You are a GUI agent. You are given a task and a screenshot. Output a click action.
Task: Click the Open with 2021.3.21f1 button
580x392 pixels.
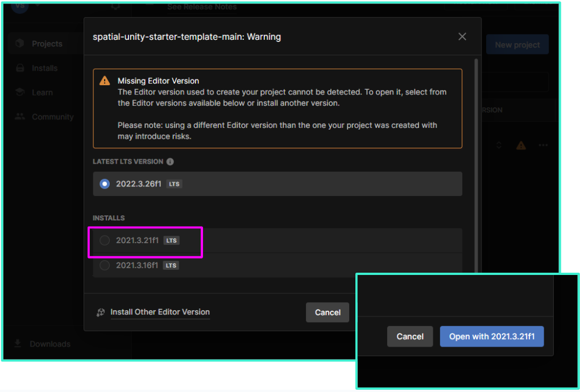click(x=492, y=336)
